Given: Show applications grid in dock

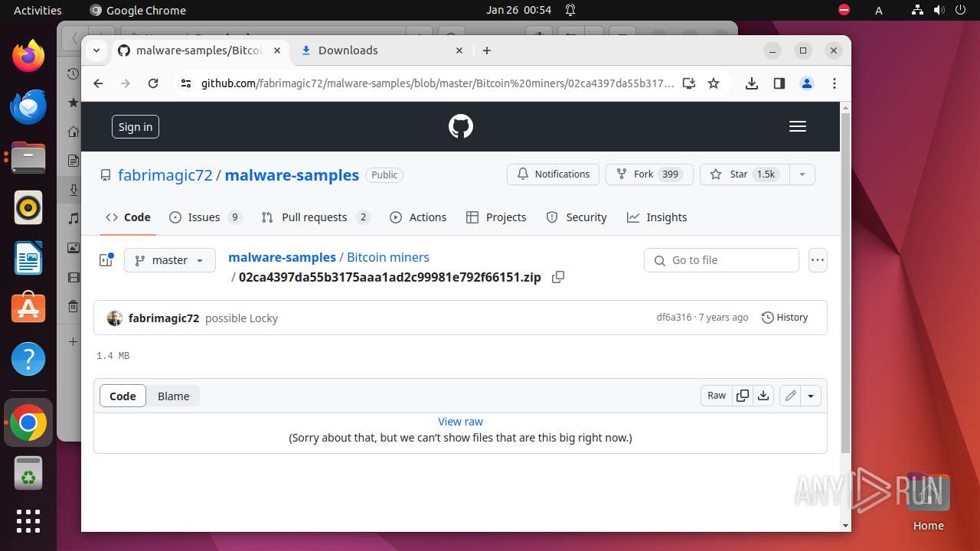Looking at the screenshot, I should click(x=28, y=521).
